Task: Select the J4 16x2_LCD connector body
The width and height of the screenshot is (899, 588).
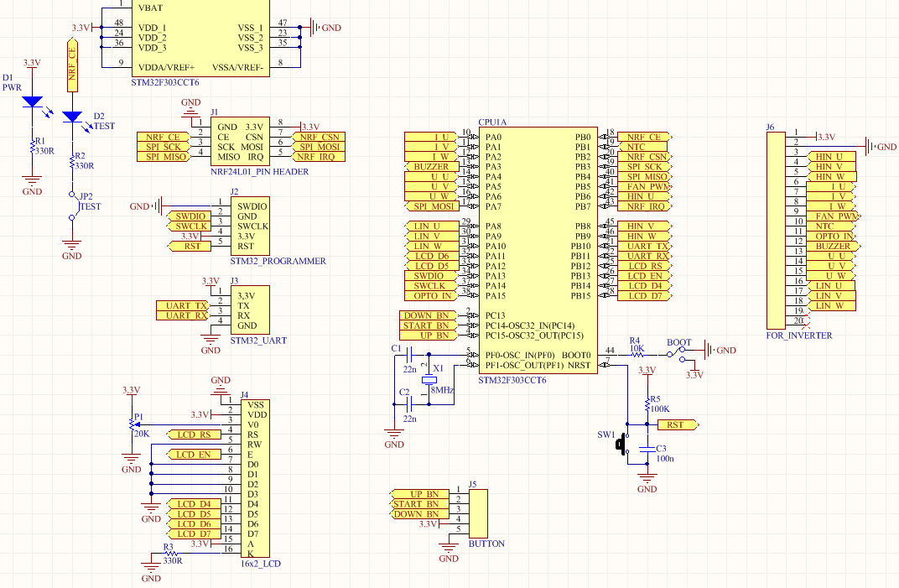Action: click(x=255, y=479)
